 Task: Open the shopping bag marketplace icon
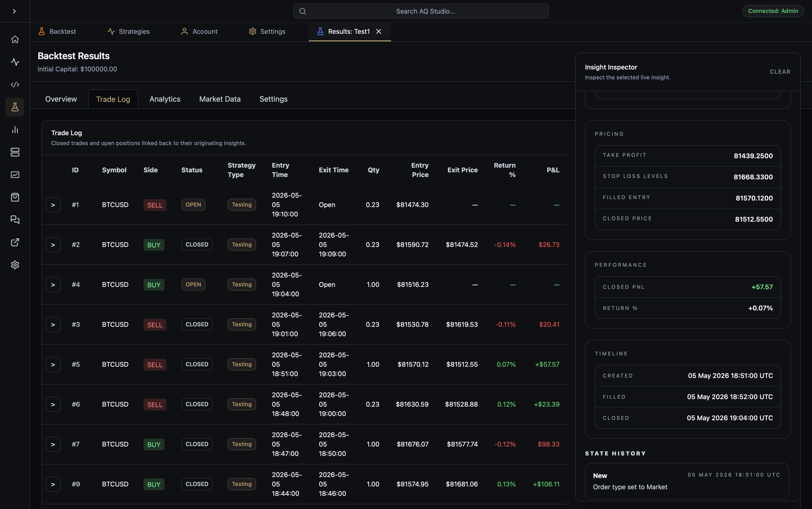point(15,197)
